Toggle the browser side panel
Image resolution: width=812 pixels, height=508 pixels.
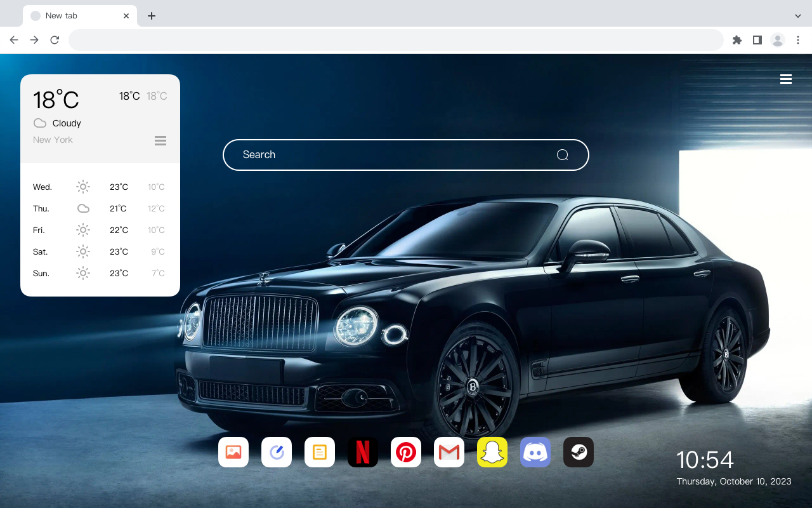[757, 40]
